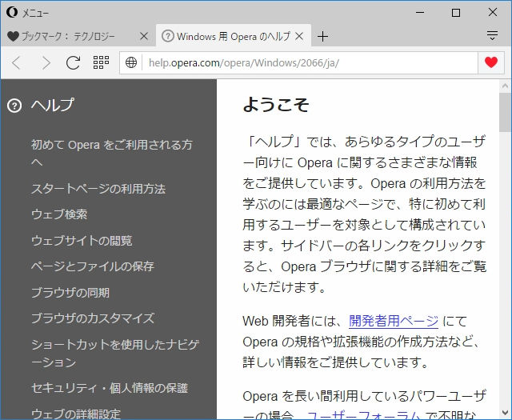Close the Opera window
Image resolution: width=512 pixels, height=420 pixels.
click(x=493, y=13)
